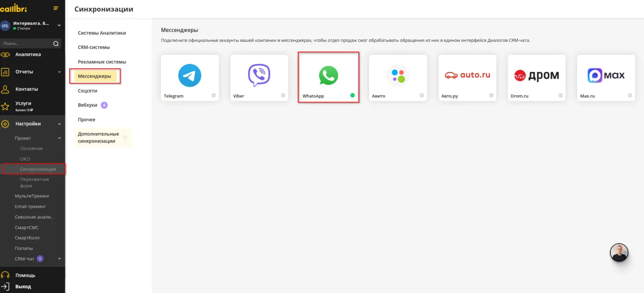
Task: Click the search magnifier icon in sidebar
Action: click(55, 44)
